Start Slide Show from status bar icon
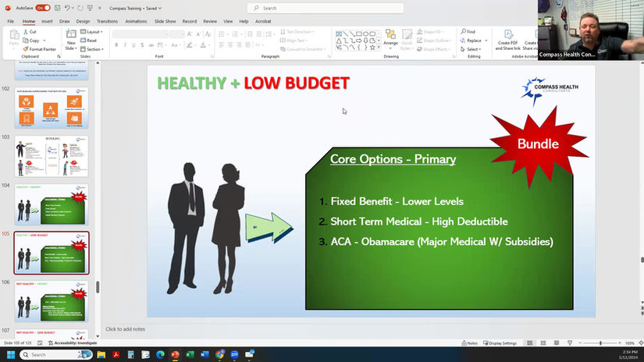Screen dimensions: 644x362 coord(570,343)
